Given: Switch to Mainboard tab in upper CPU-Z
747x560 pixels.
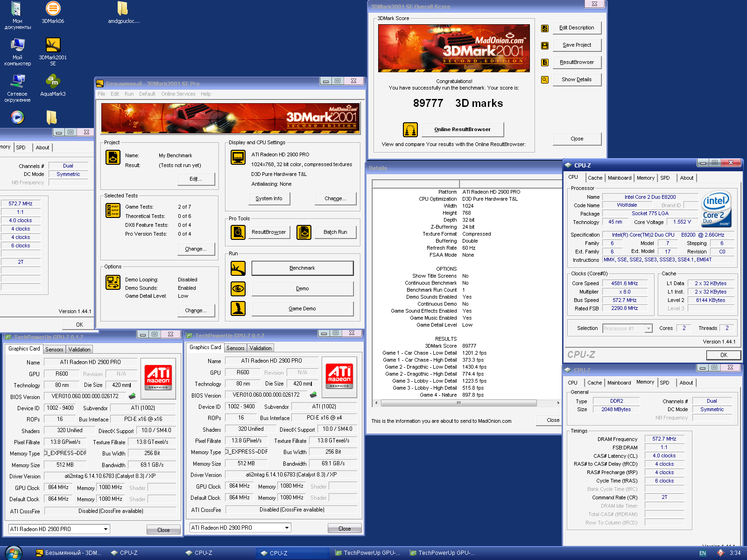Looking at the screenshot, I should 620,178.
